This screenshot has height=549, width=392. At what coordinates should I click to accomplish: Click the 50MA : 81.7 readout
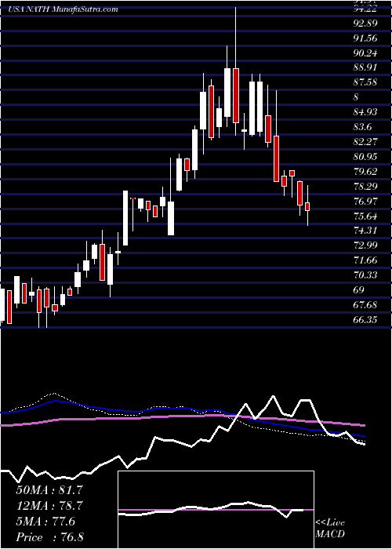click(49, 490)
